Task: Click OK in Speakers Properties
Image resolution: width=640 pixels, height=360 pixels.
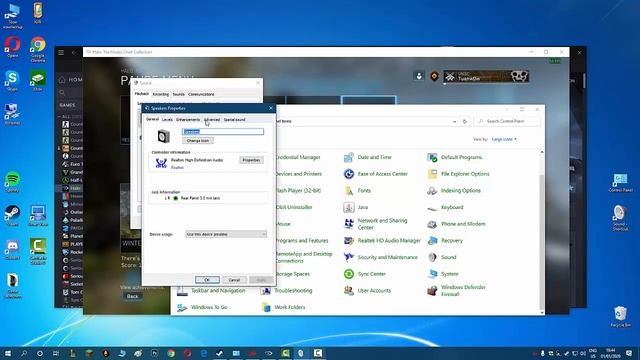Action: [207, 280]
